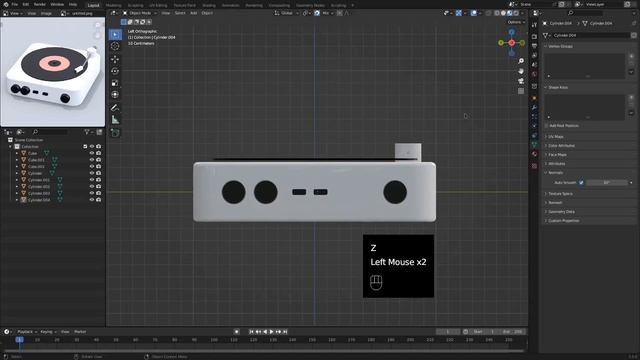Open the Render properties tab
640x360 pixels.
click(534, 37)
